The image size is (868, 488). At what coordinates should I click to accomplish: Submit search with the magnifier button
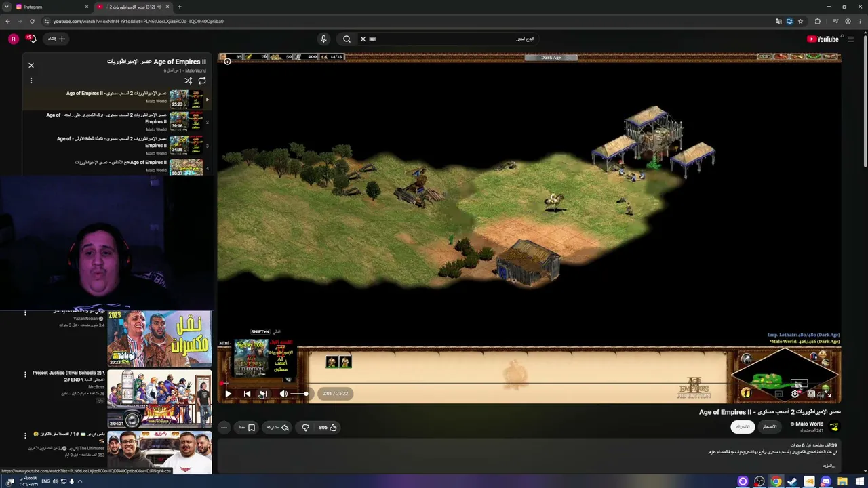coord(347,39)
